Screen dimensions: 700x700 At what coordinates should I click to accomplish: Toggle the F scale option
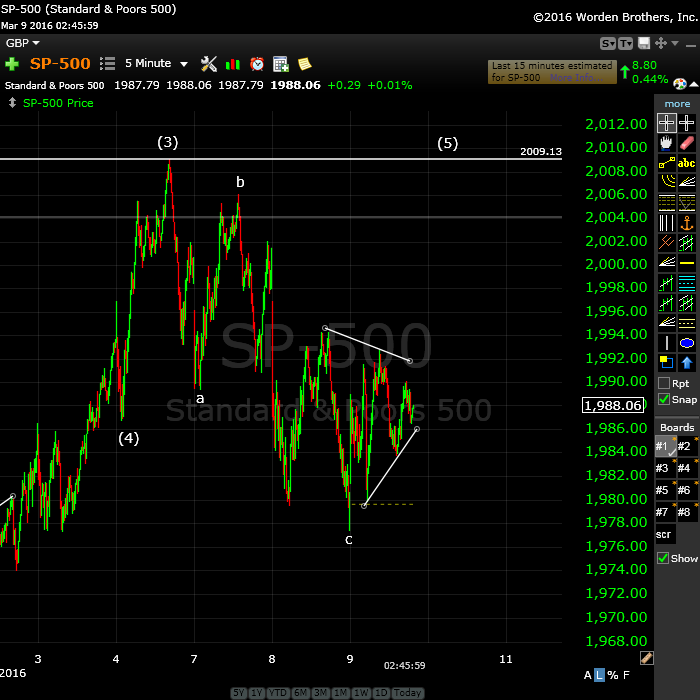[x=626, y=675]
